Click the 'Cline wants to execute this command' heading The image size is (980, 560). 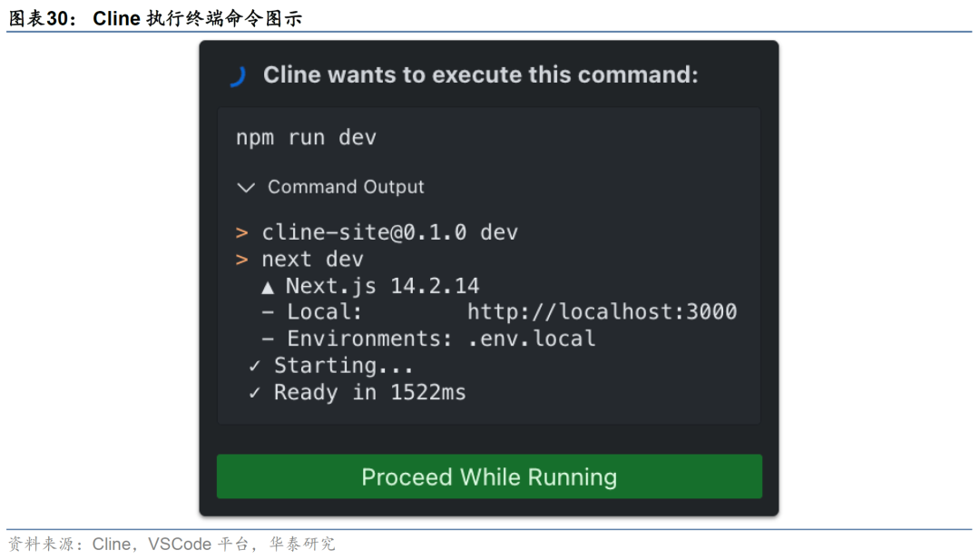480,75
